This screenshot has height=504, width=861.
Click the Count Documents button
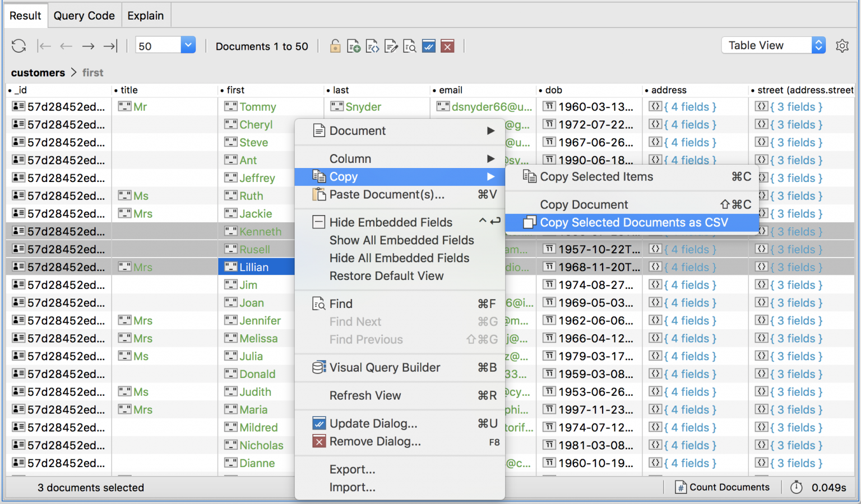coord(723,487)
